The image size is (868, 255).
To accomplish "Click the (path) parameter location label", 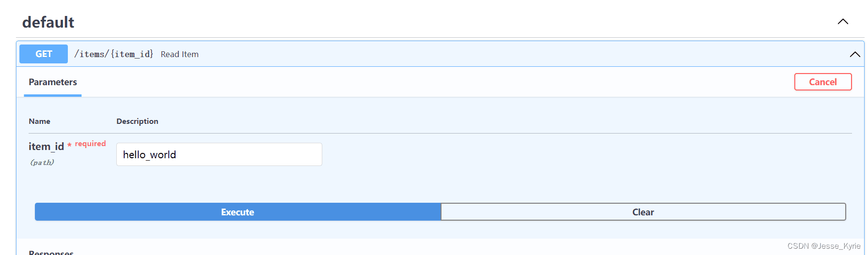I will point(42,163).
